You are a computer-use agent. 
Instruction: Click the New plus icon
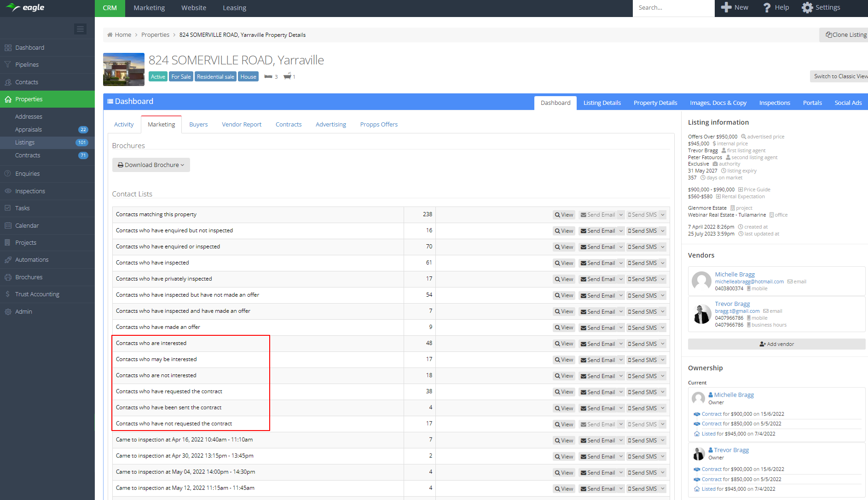(x=726, y=8)
